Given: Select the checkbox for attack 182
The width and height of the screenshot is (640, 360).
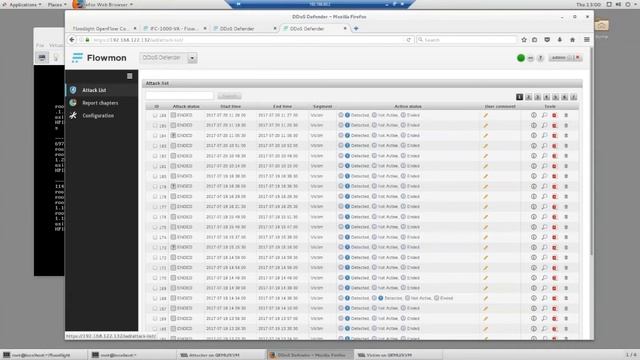Looking at the screenshot, I should coord(155,156).
